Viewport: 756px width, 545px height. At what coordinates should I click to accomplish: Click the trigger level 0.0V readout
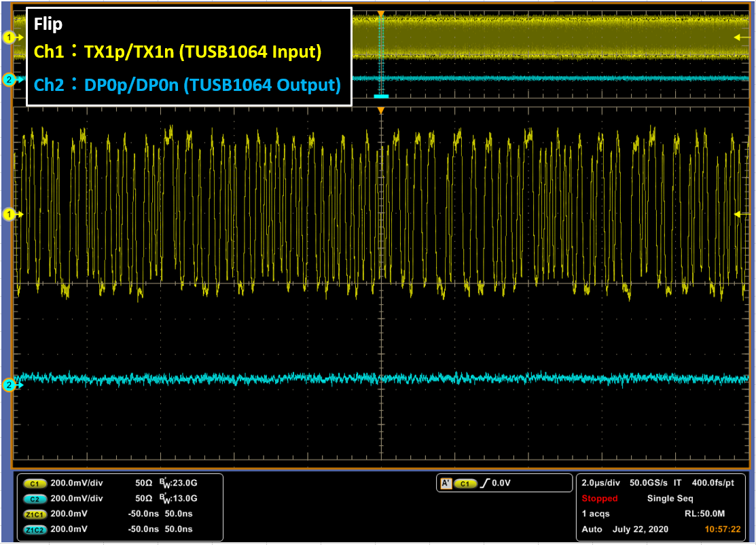pyautogui.click(x=501, y=483)
